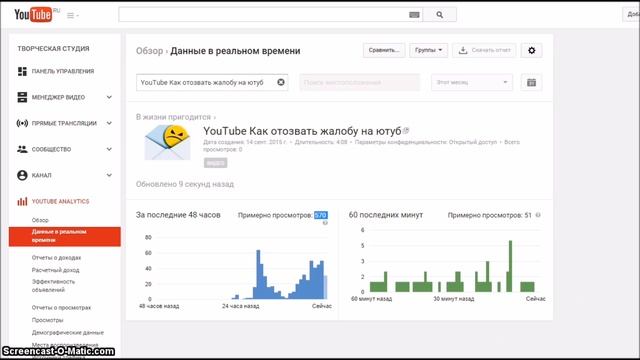This screenshot has height=360, width=640.
Task: Click the За последние 48 часов heading
Action: pyautogui.click(x=178, y=215)
